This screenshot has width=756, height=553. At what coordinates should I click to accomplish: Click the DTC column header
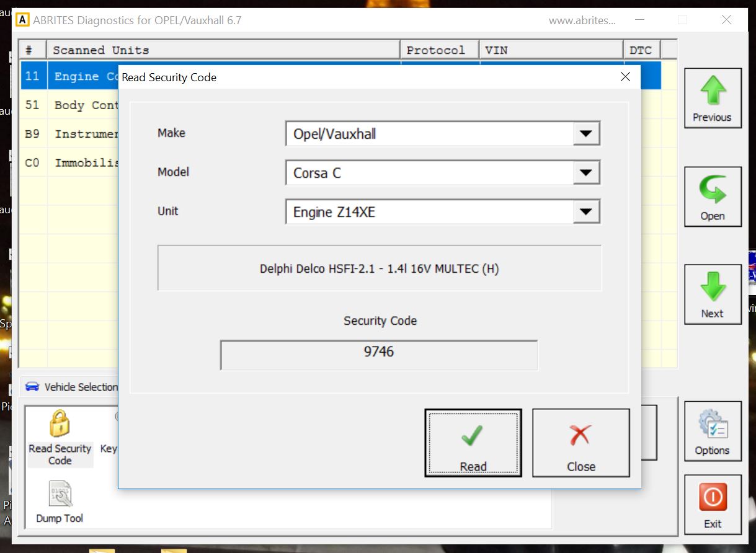[642, 50]
